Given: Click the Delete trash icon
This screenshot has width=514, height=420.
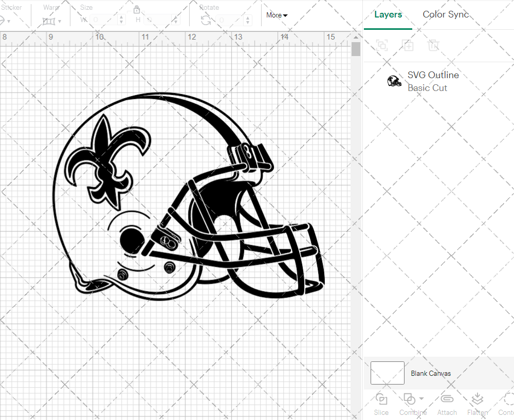Looking at the screenshot, I should [434, 45].
